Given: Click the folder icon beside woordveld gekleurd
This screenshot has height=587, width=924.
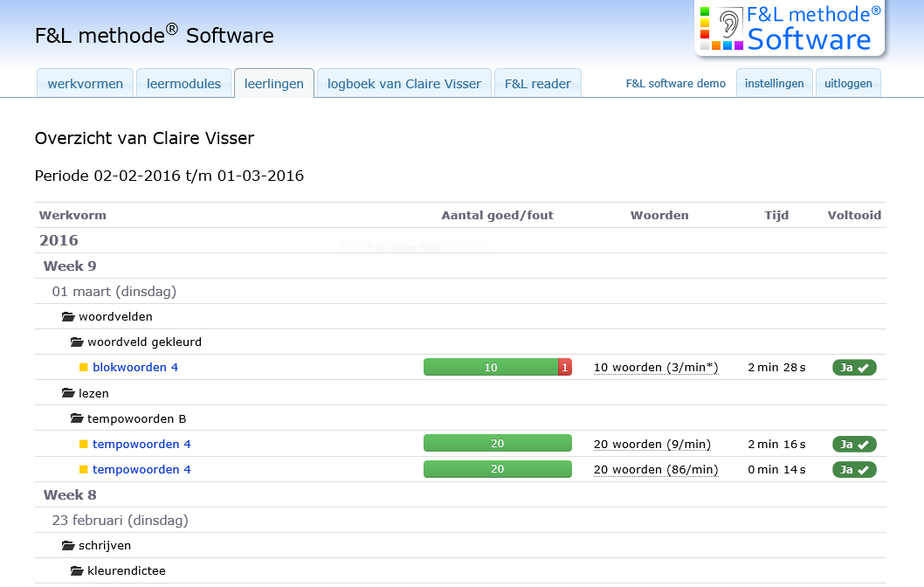Looking at the screenshot, I should (77, 342).
